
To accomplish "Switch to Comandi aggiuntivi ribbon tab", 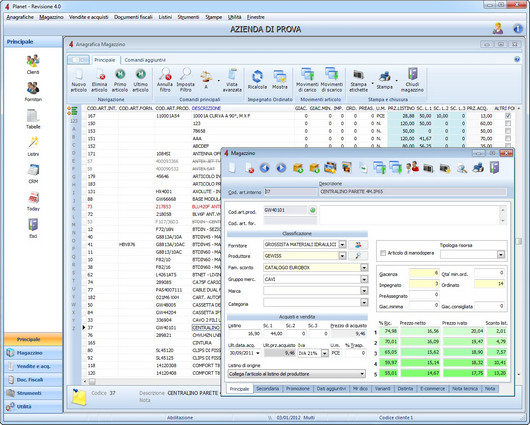I will 145,60.
